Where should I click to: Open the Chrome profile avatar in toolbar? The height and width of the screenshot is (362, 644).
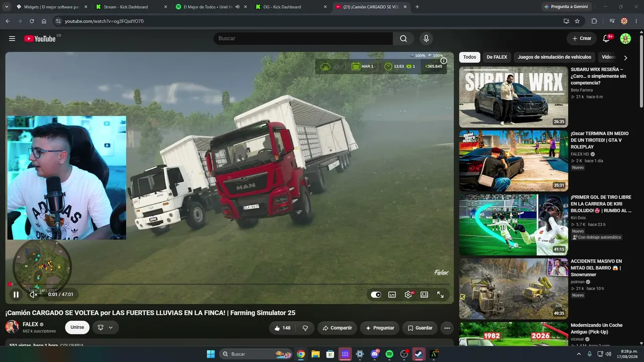click(x=624, y=21)
